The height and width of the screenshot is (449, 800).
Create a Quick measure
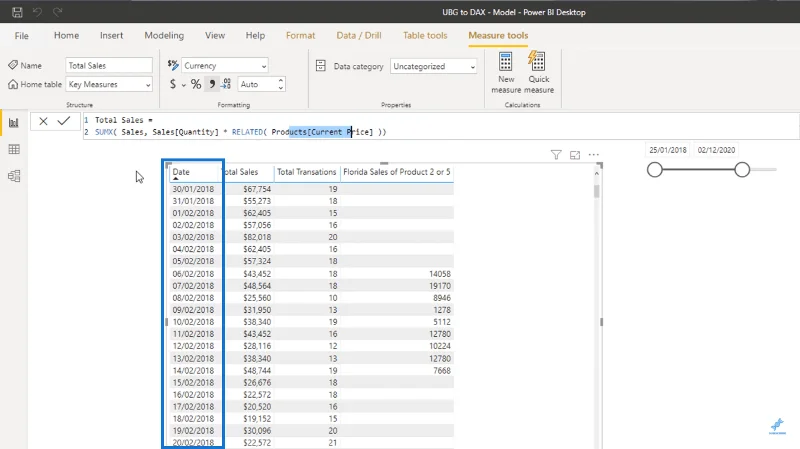[539, 72]
